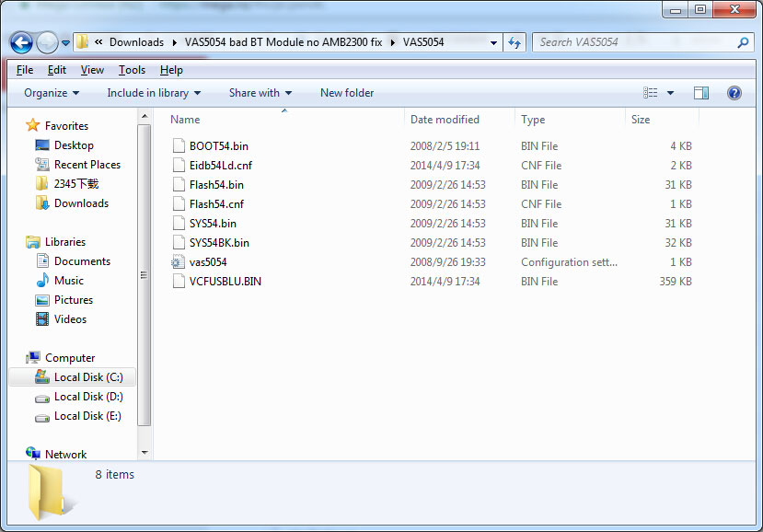Open Include in library dropdown

154,93
